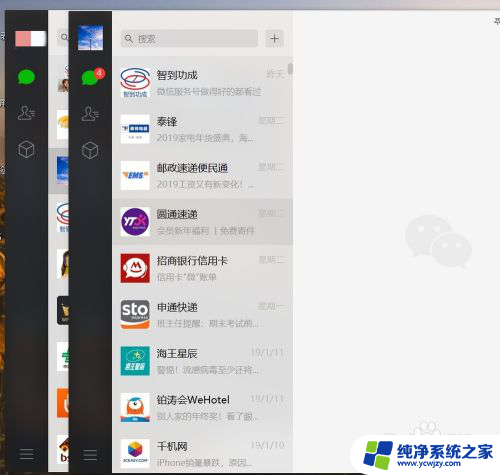Open the 千机网 conversation
Screen dimensions: 500x475
point(202,453)
